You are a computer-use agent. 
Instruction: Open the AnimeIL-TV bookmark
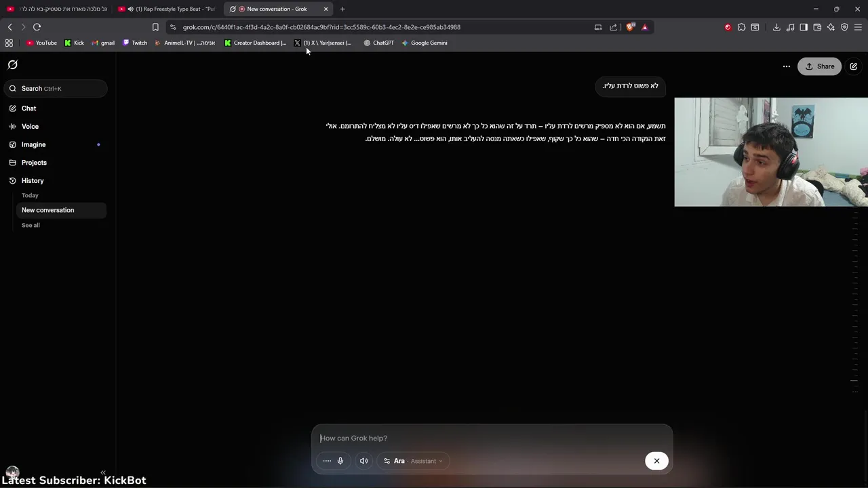point(184,43)
